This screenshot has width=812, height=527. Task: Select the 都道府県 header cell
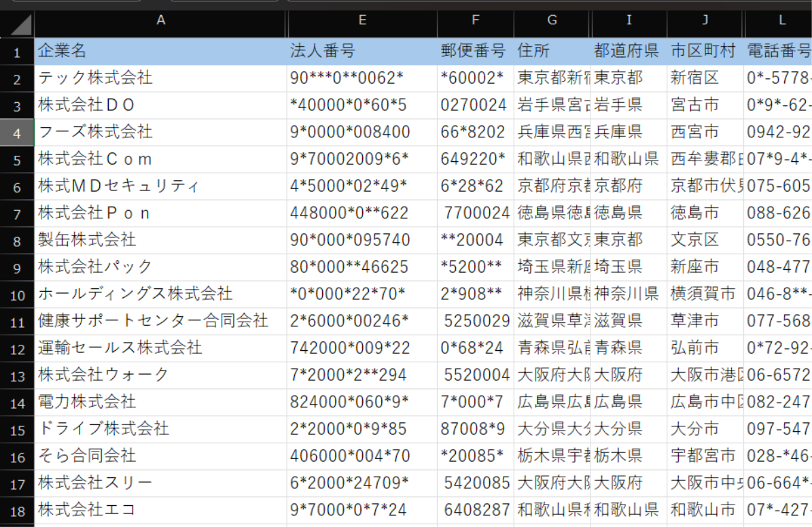629,51
